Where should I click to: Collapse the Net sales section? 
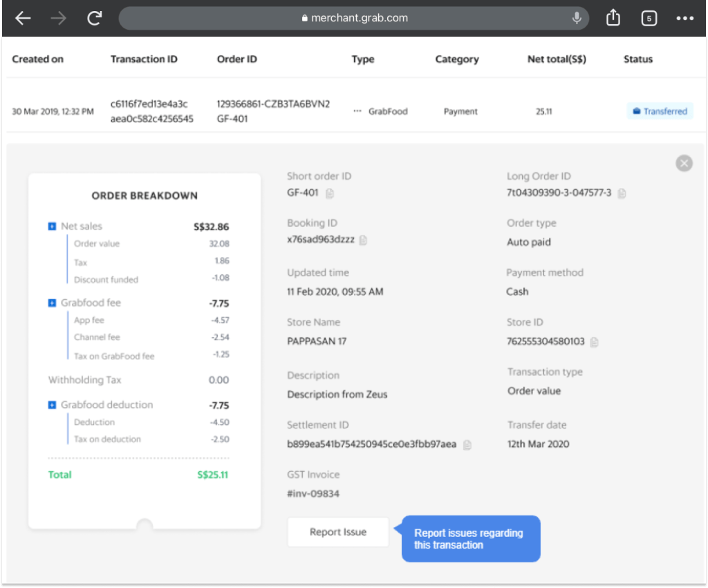(52, 227)
